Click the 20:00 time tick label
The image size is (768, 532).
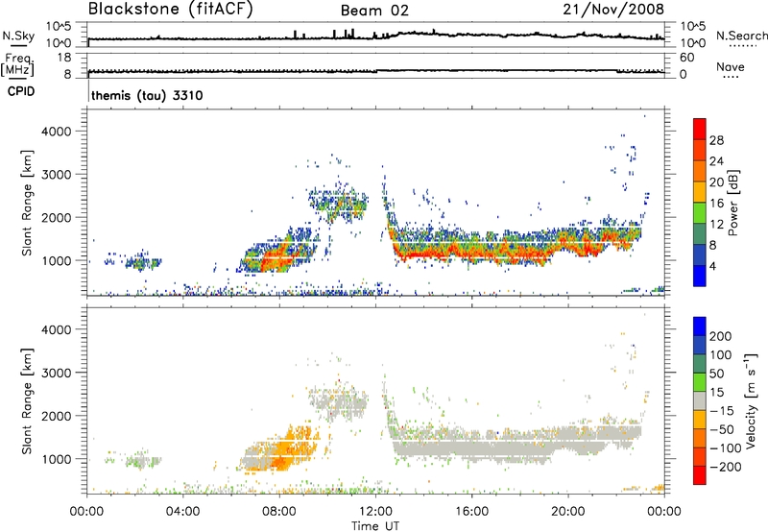click(567, 512)
